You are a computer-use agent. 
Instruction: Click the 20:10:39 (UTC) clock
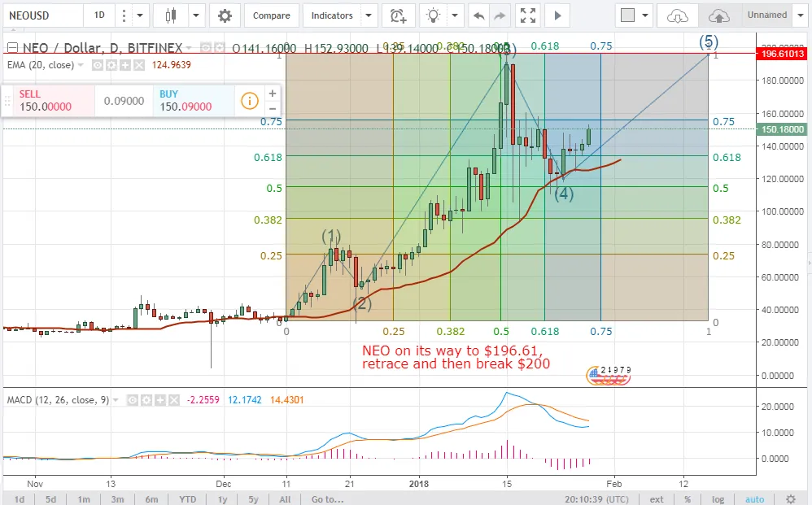596,499
